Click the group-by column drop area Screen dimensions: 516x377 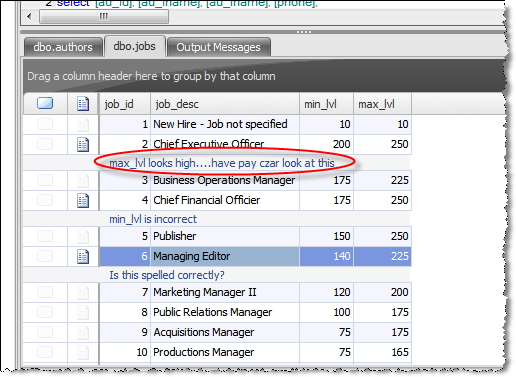(x=263, y=76)
